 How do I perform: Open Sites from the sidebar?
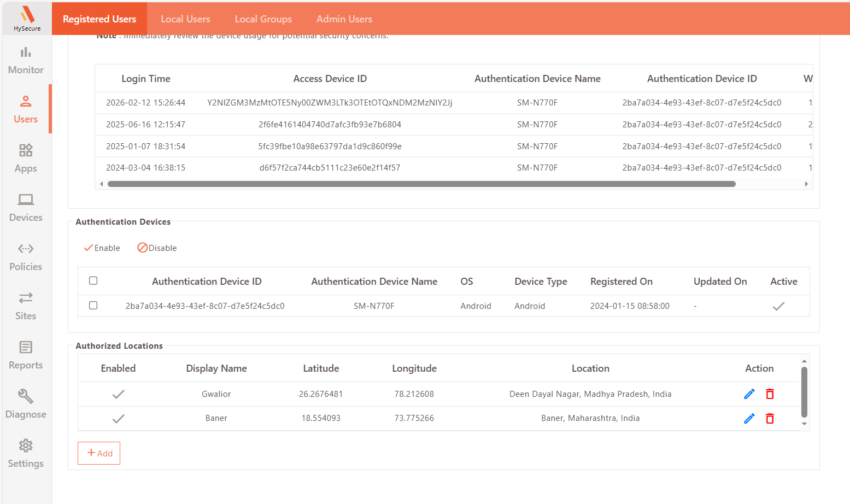(26, 306)
